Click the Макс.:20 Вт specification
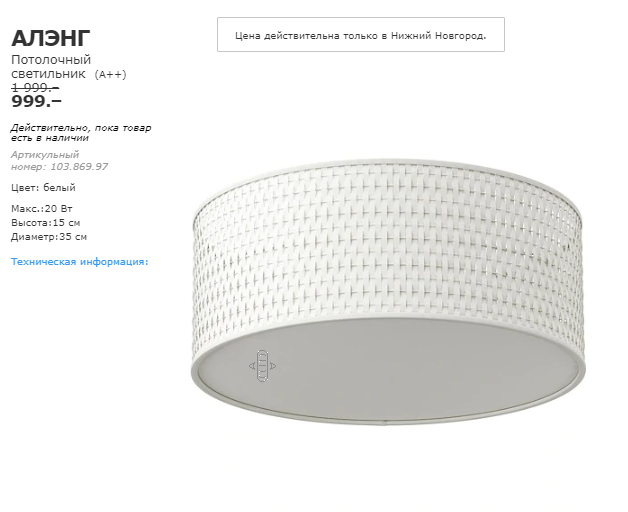The width and height of the screenshot is (628, 512). [x=42, y=209]
